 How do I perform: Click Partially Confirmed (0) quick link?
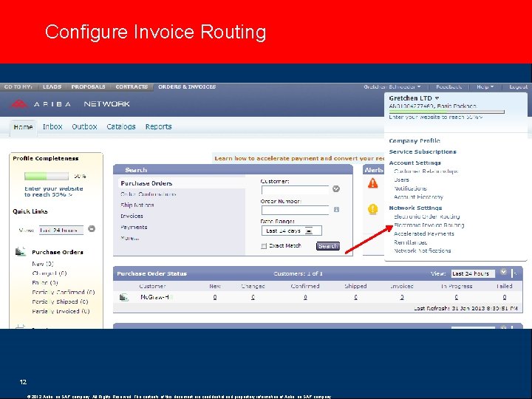[x=64, y=292]
